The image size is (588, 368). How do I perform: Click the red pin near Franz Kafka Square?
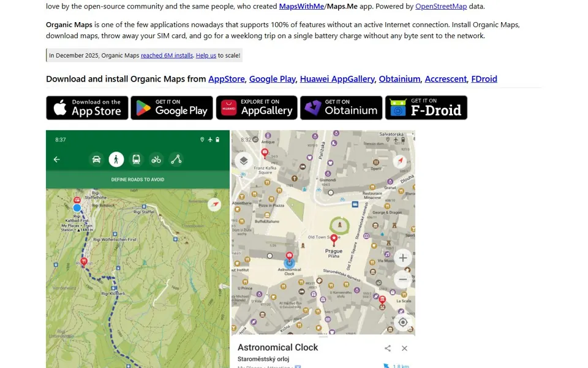click(265, 153)
